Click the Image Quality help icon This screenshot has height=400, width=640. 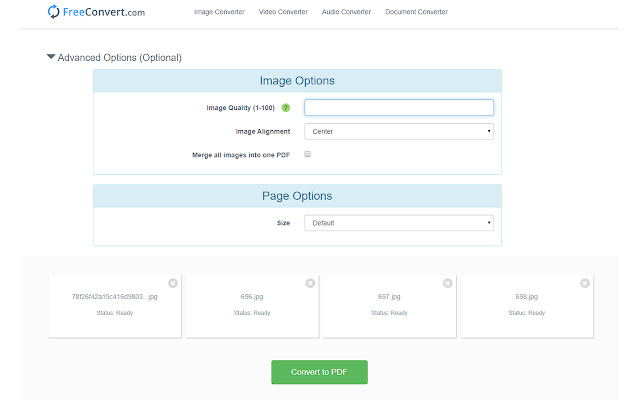[x=285, y=108]
